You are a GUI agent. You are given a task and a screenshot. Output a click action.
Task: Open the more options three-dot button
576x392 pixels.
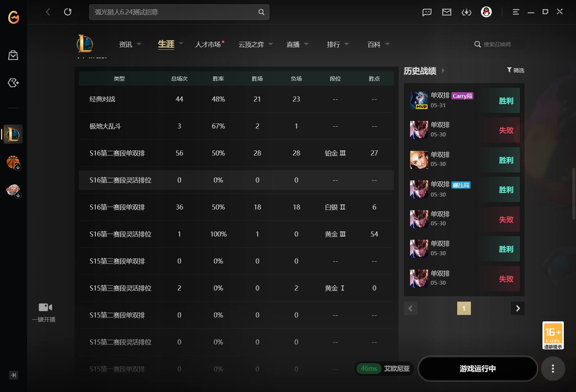click(553, 369)
